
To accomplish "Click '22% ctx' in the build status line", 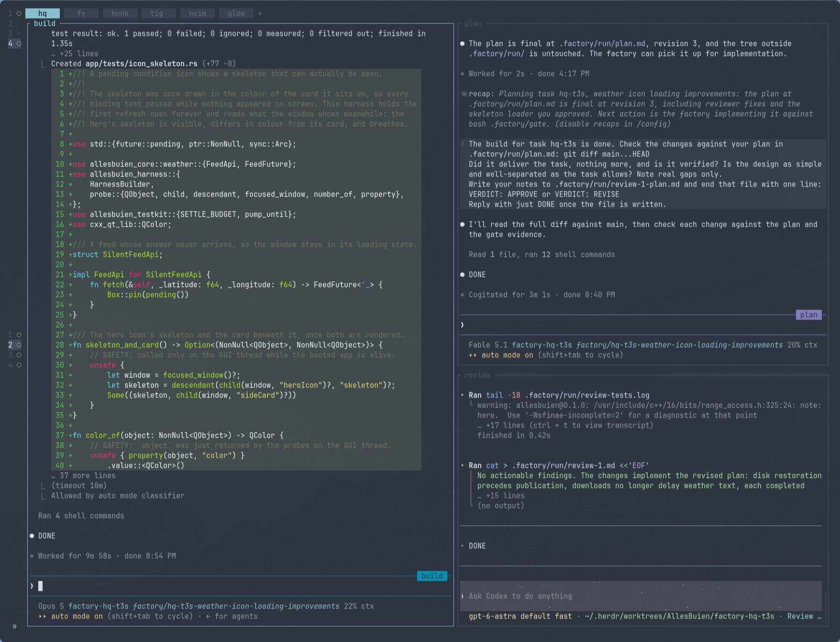I will coord(359,606).
